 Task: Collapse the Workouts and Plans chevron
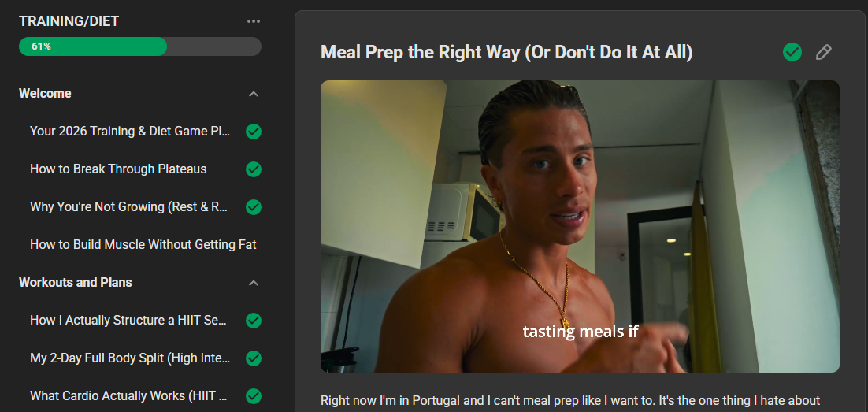point(254,283)
